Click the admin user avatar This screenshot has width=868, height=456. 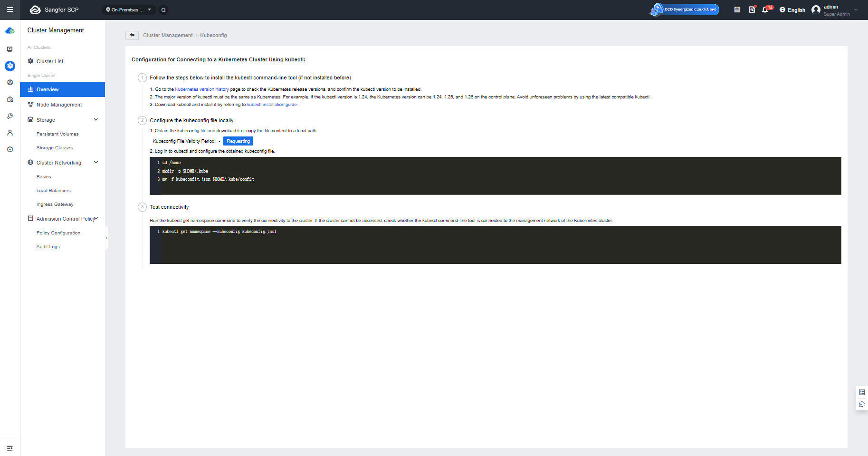pyautogui.click(x=816, y=10)
